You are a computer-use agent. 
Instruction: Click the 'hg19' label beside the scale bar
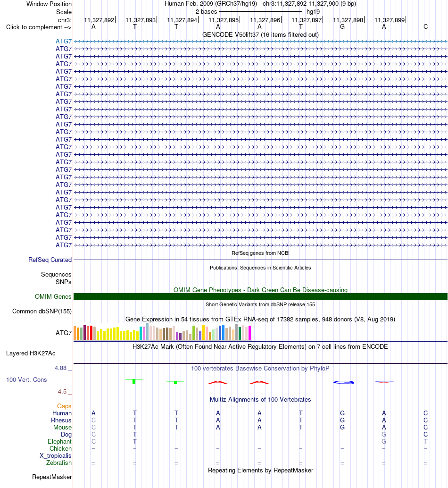pyautogui.click(x=313, y=11)
